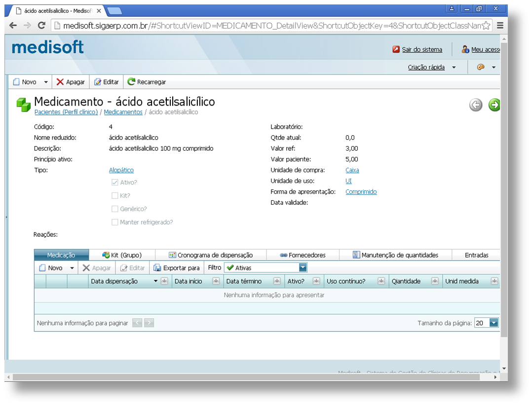This screenshot has height=406, width=532.
Task: Open the Criação rápida dropdown arrow
Action: 454,67
